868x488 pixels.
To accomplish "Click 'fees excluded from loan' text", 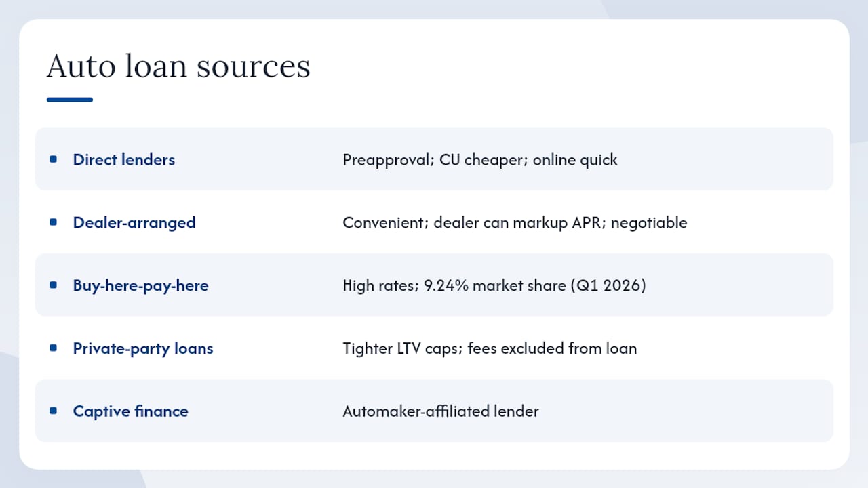I will pos(552,348).
